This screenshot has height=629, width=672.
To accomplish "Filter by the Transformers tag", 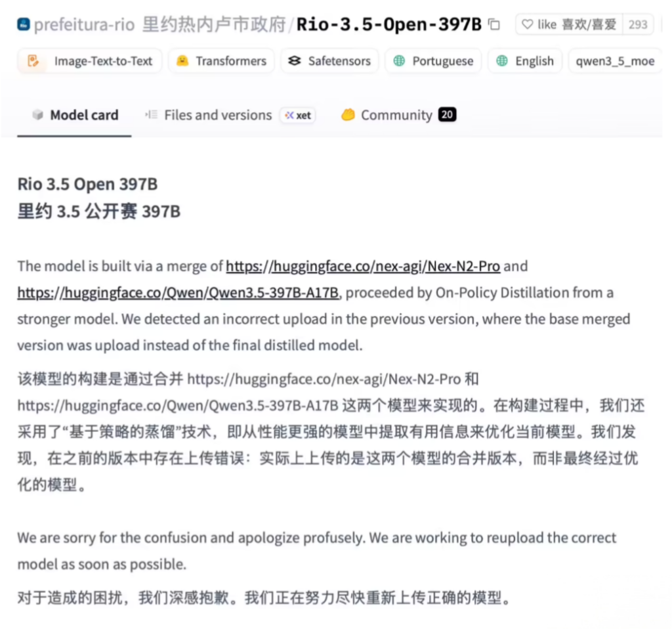I will point(221,61).
